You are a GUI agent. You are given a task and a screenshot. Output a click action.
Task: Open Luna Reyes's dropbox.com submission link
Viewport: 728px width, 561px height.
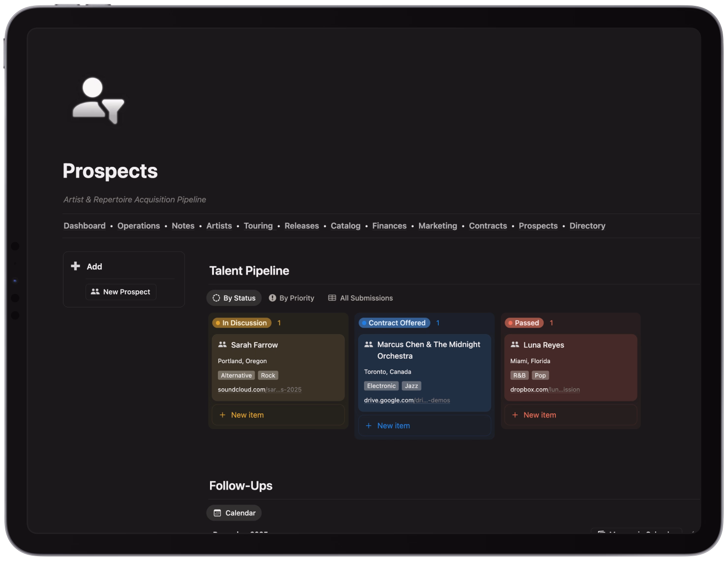click(545, 389)
